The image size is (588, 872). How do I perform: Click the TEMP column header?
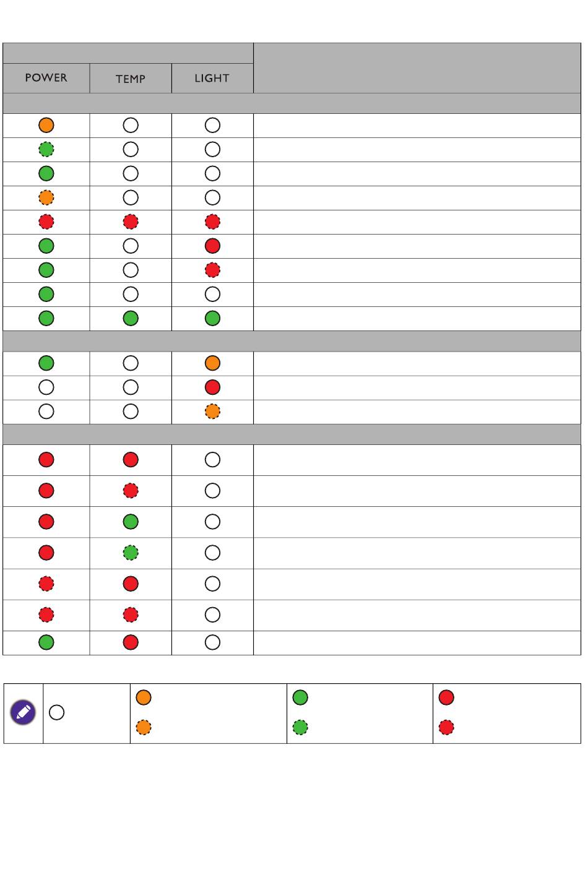(131, 78)
